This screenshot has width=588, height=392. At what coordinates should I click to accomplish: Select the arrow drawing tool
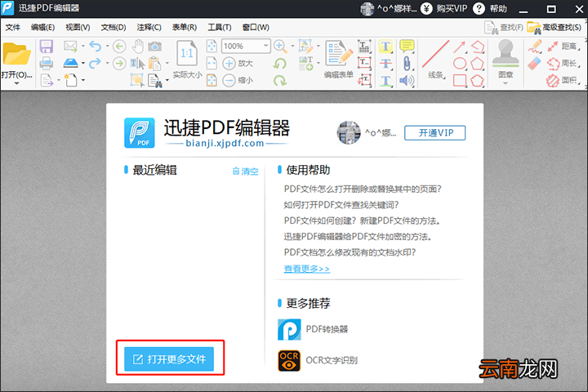pos(459,47)
